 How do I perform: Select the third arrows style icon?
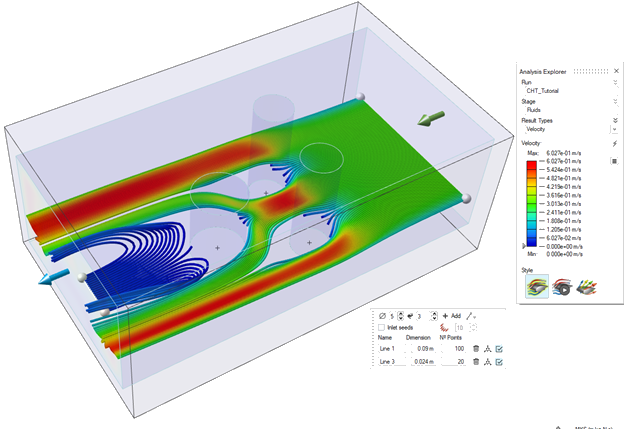click(x=589, y=285)
